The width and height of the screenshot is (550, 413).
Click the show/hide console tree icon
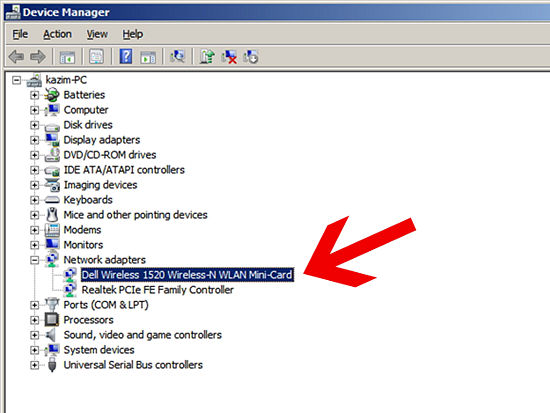[67, 56]
